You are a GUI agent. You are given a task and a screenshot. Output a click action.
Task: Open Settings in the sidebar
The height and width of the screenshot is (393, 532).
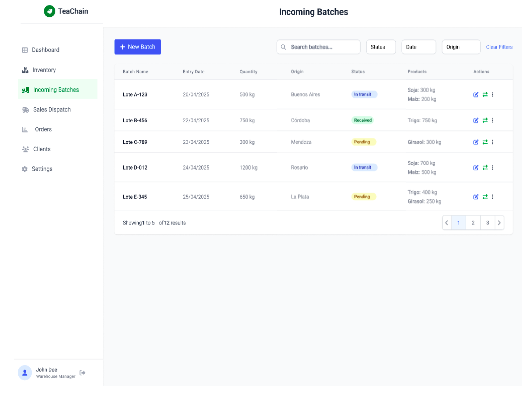coord(42,169)
